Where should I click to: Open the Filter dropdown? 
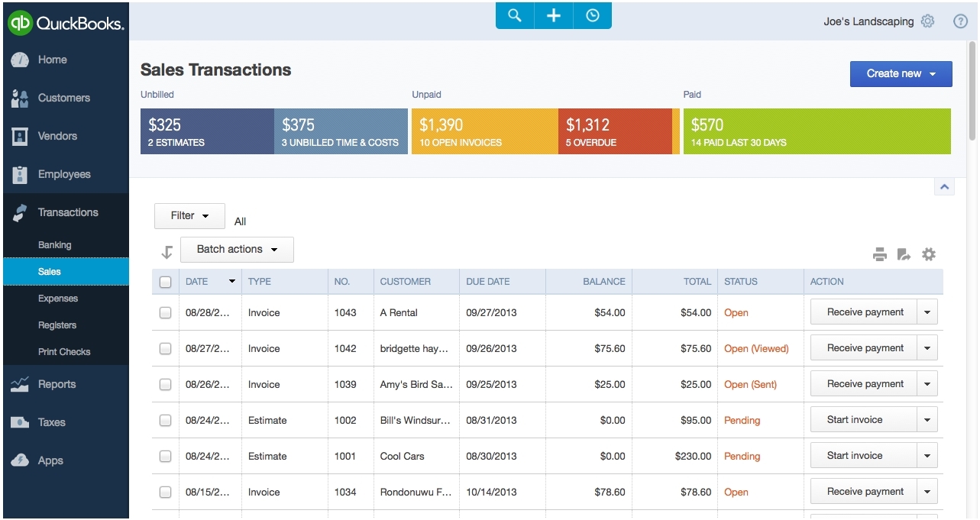pyautogui.click(x=189, y=216)
